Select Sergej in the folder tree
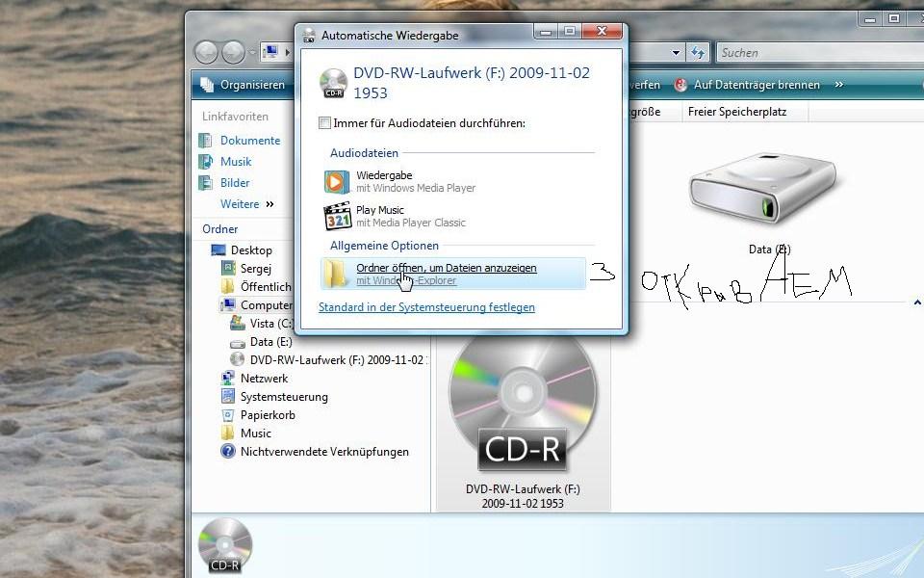This screenshot has height=578, width=924. pyautogui.click(x=256, y=269)
